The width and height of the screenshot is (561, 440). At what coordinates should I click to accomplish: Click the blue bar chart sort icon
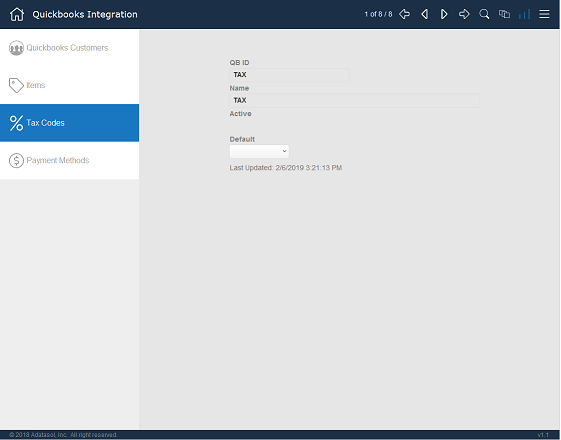point(524,14)
